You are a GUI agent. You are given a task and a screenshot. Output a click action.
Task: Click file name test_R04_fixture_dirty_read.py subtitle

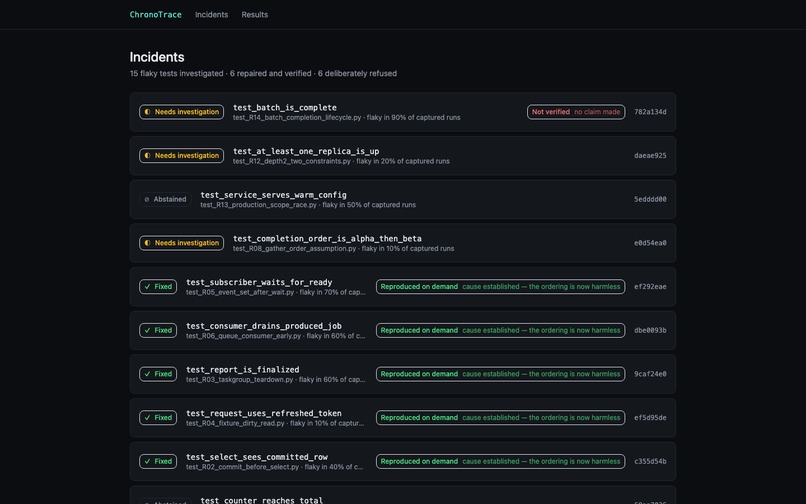(235, 424)
